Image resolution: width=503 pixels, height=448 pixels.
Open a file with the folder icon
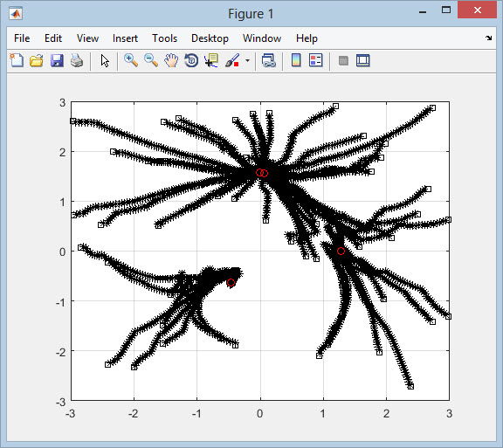click(37, 60)
